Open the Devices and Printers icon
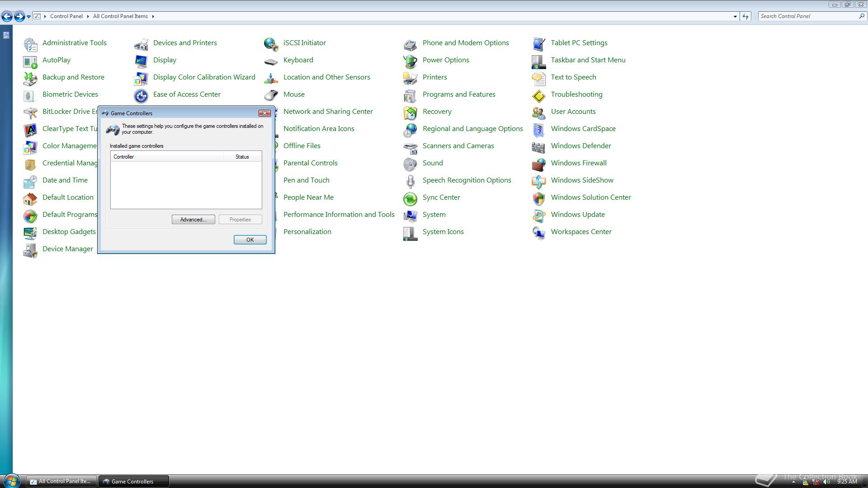868x488 pixels. [x=141, y=44]
